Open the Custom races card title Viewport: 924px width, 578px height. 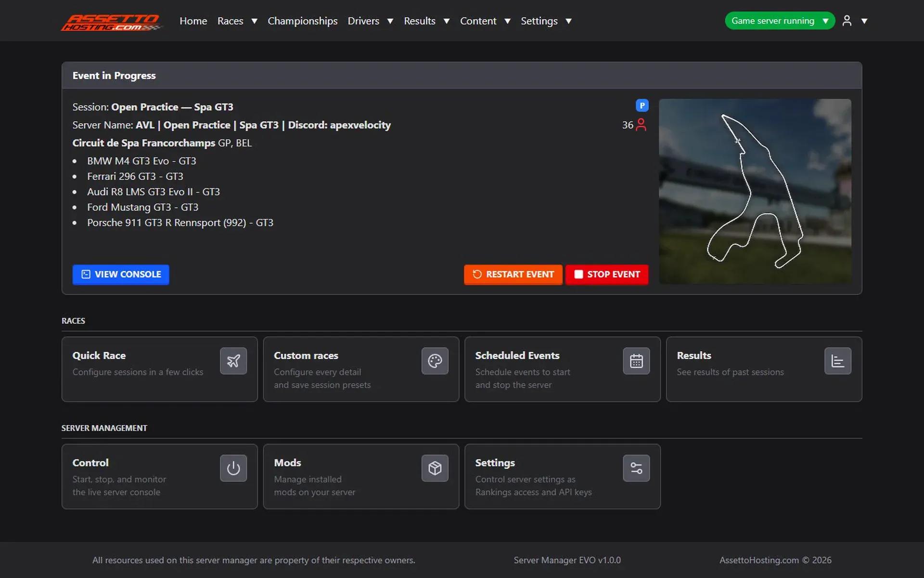click(306, 355)
